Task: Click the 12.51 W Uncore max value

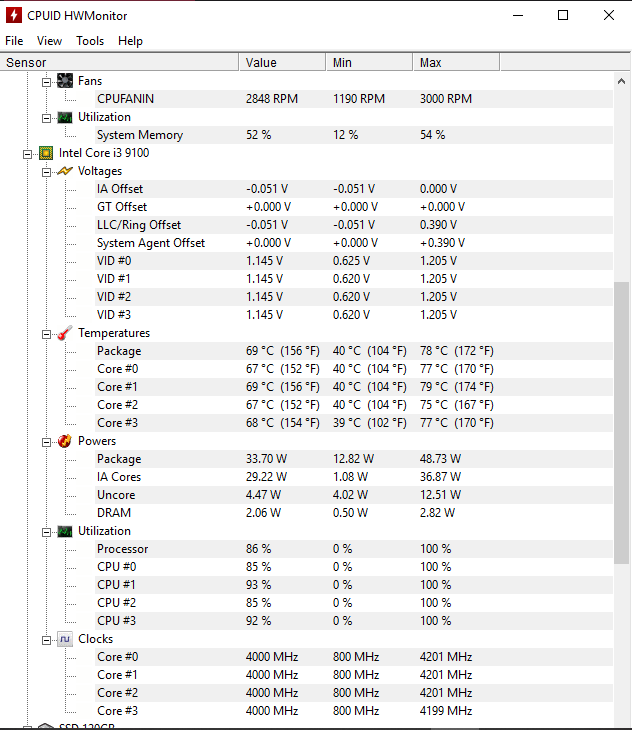Action: click(440, 495)
